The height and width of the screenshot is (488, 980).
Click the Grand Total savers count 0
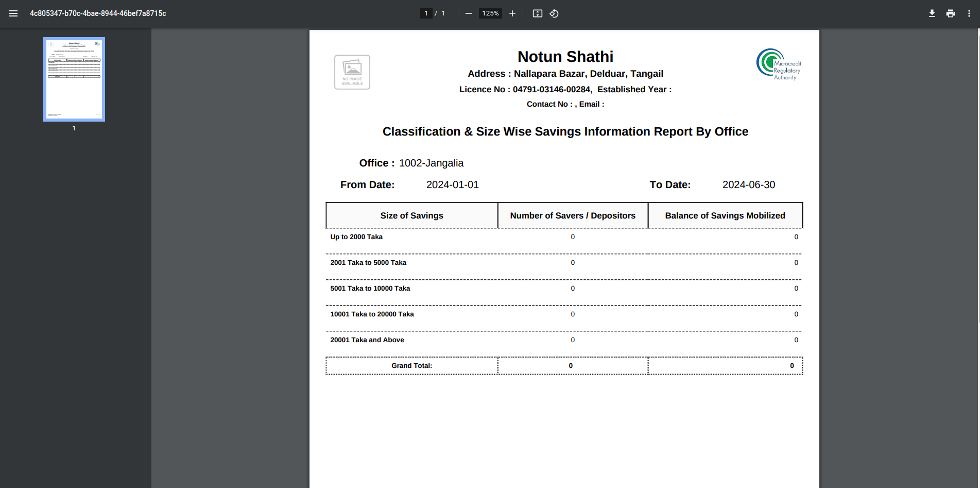click(x=571, y=366)
